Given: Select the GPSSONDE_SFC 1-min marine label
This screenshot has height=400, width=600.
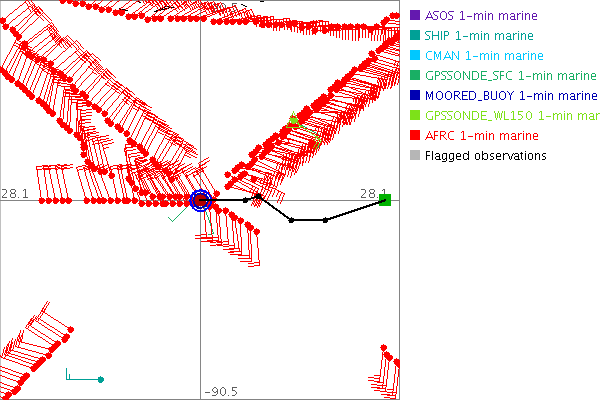Looking at the screenshot, I should [x=510, y=76].
